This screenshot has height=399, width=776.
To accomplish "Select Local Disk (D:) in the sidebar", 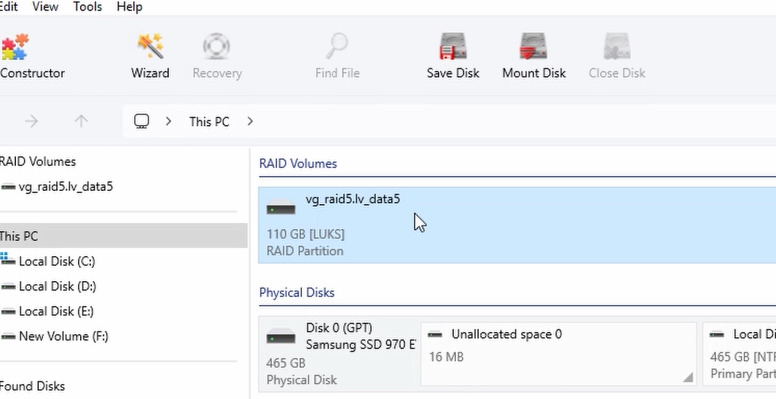I will point(57,287).
